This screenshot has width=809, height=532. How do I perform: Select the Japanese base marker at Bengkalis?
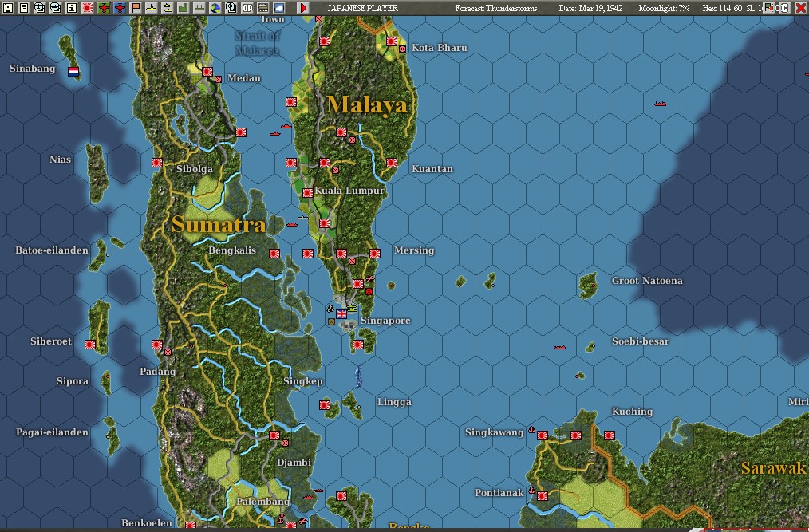click(x=274, y=254)
